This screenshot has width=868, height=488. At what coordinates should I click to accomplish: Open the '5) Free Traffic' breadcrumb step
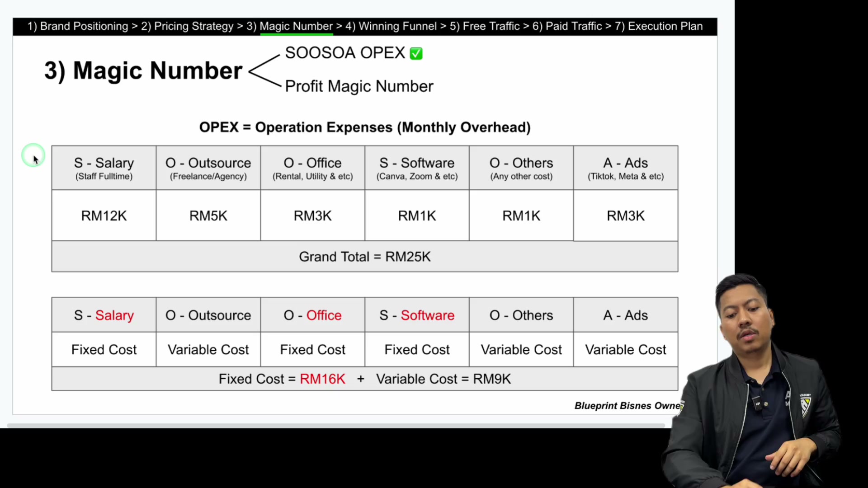coord(485,26)
